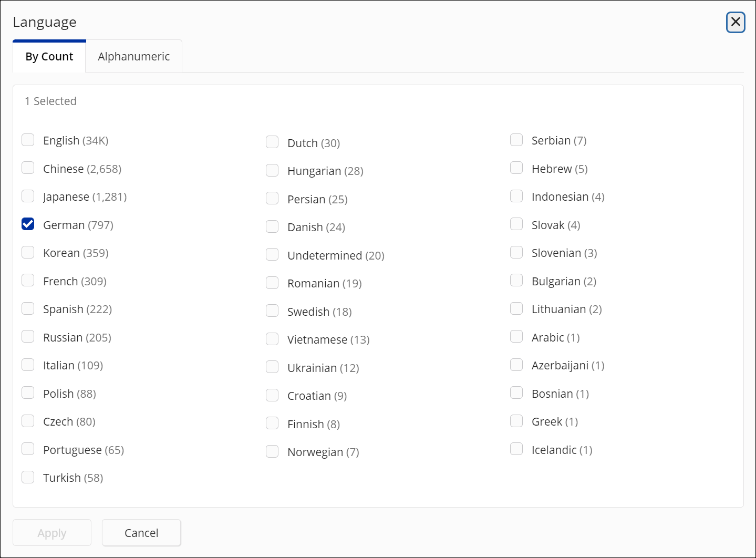Click the '1 Selected' text
756x558 pixels.
coord(50,101)
